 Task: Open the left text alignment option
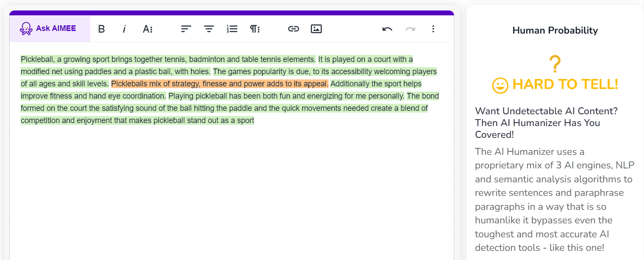(x=186, y=29)
